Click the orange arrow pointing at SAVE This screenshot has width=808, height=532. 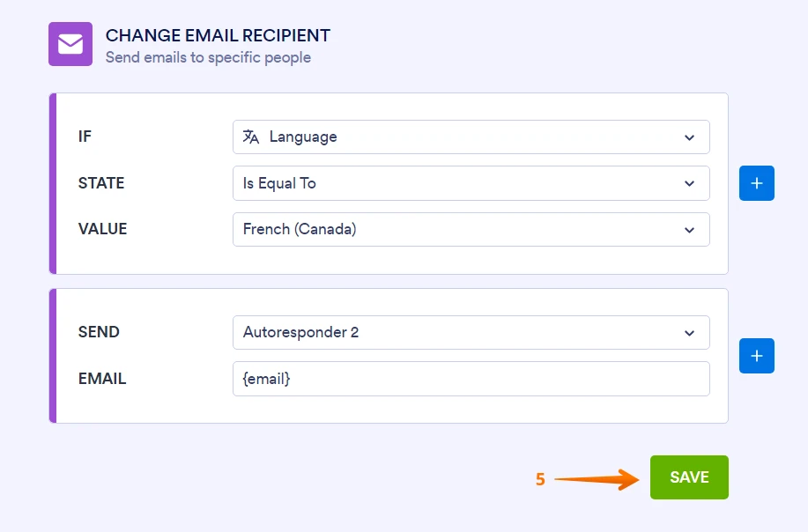coord(604,479)
